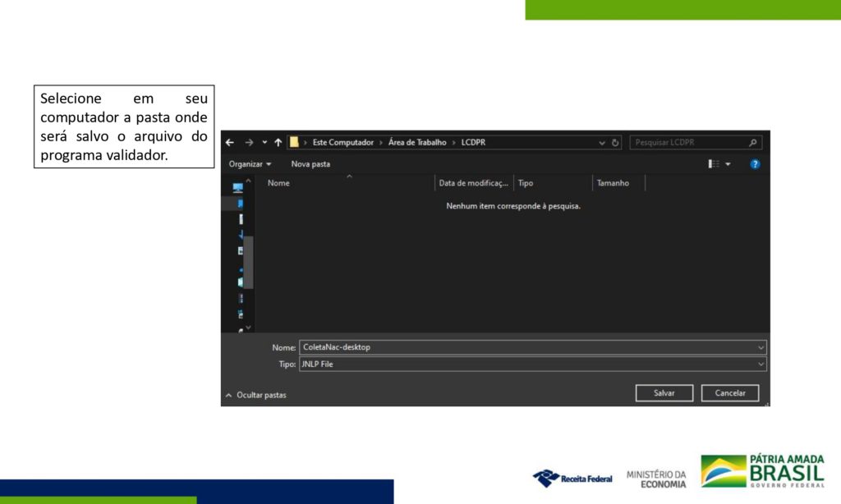
Task: Click the yellow folder icon in address bar
Action: 294,142
